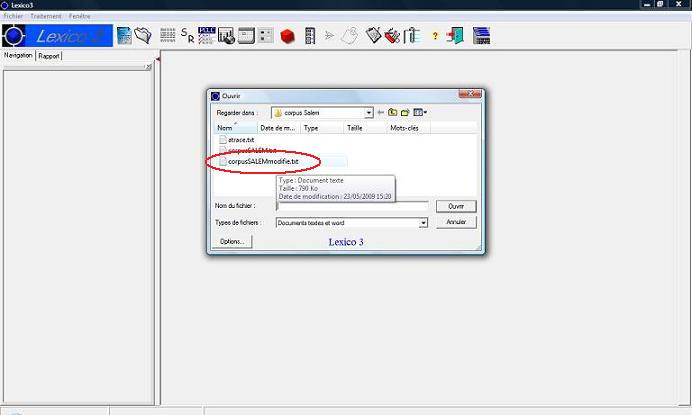Image resolution: width=692 pixels, height=415 pixels.
Task: Expand the 'Types de fichiers' dropdown
Action: [x=423, y=222]
